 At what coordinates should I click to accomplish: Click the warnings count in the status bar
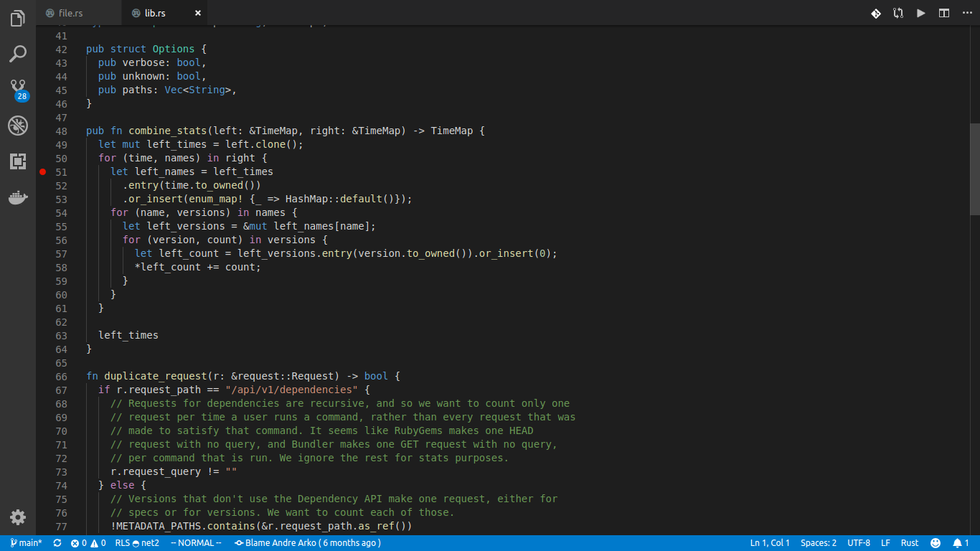(98, 543)
